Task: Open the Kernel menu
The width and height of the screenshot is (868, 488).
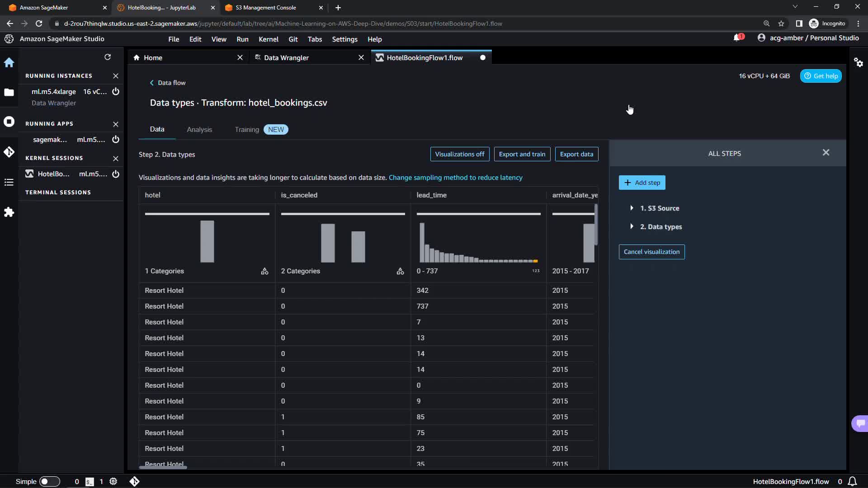Action: [268, 39]
